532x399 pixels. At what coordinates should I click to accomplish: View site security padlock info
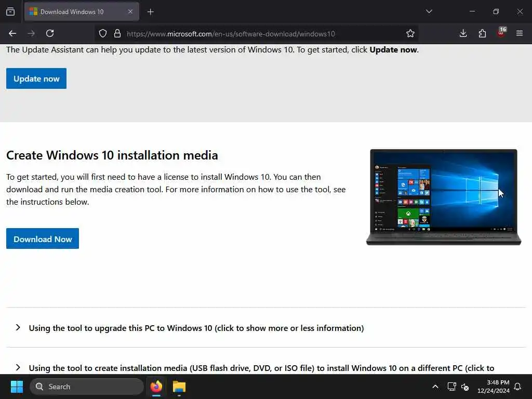click(x=117, y=33)
